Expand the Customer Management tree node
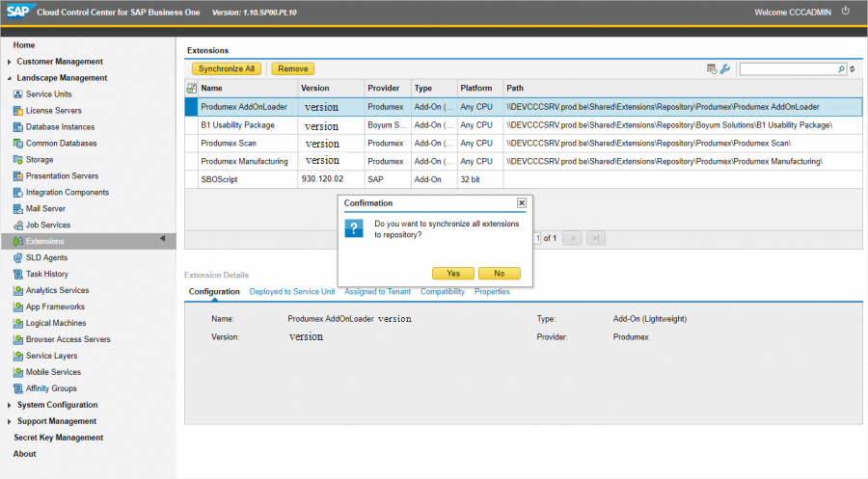This screenshot has height=479, width=868. click(10, 62)
